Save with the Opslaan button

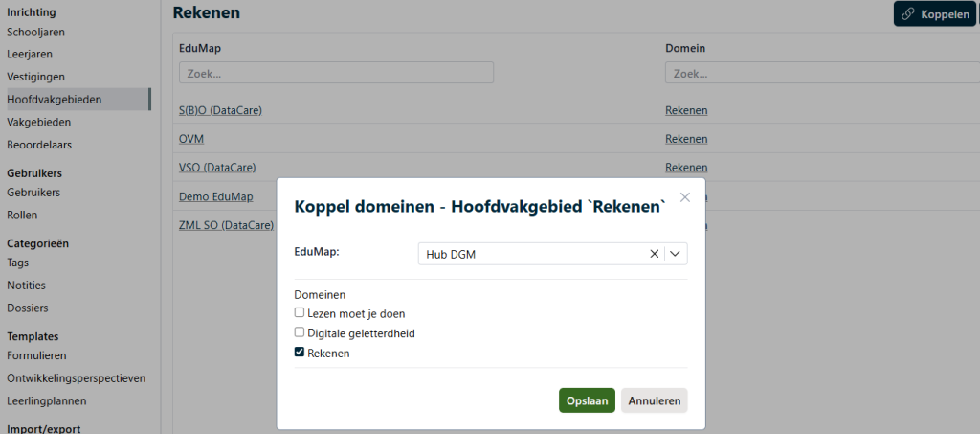[587, 400]
